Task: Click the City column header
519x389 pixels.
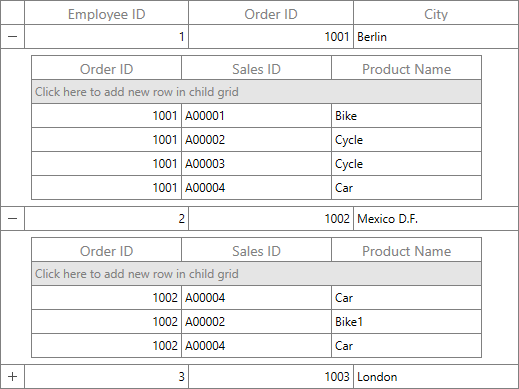Action: coord(436,14)
